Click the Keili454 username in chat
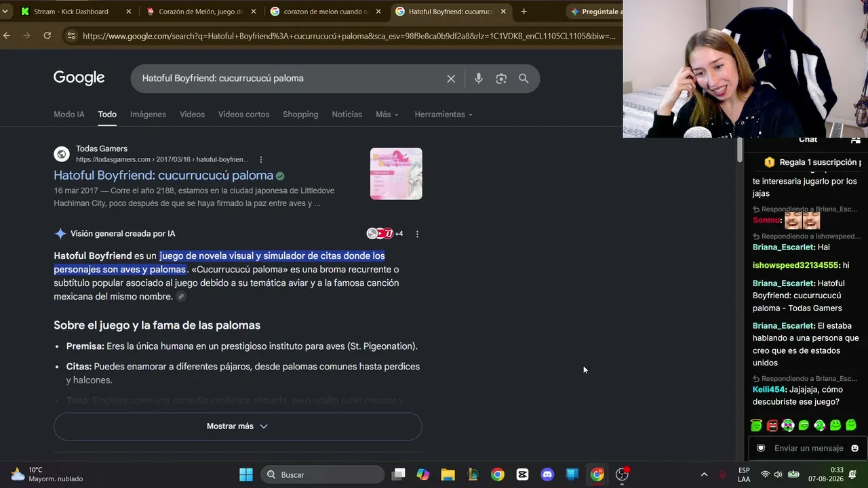Viewport: 868px width, 488px height. point(769,390)
